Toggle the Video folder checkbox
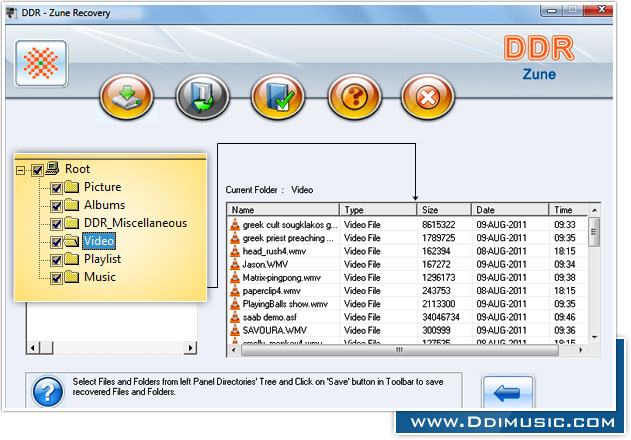 click(x=56, y=242)
